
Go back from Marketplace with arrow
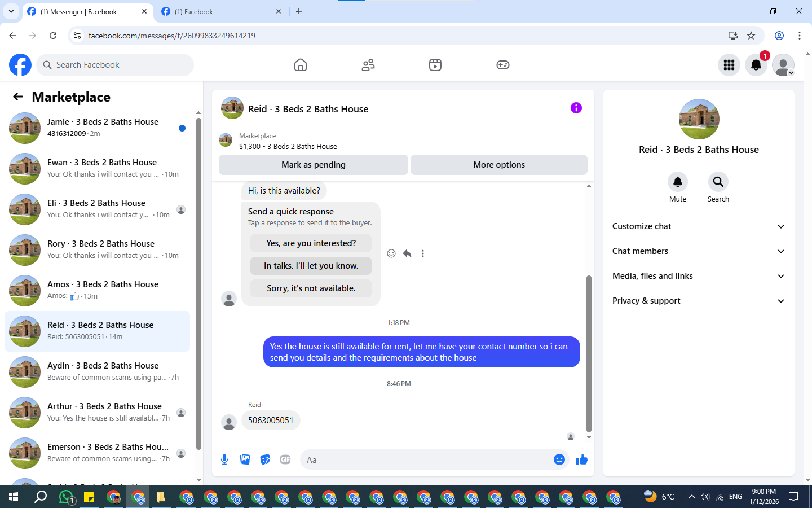click(18, 97)
